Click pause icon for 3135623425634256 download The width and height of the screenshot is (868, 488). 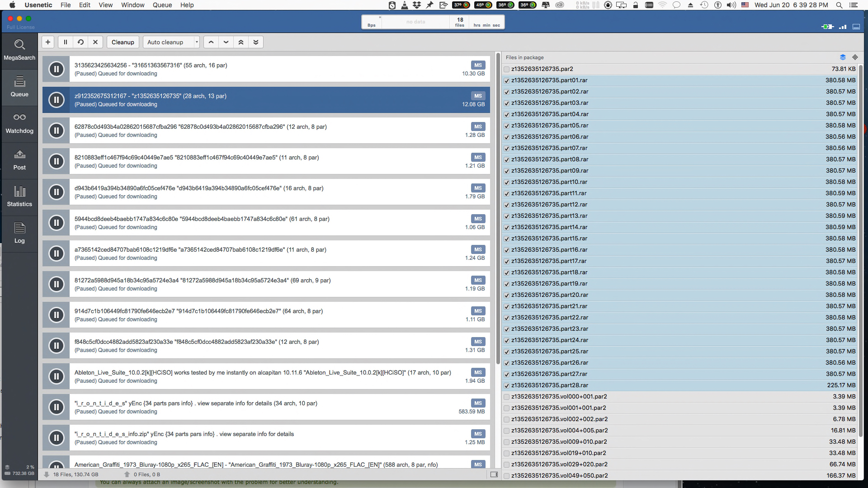point(57,69)
